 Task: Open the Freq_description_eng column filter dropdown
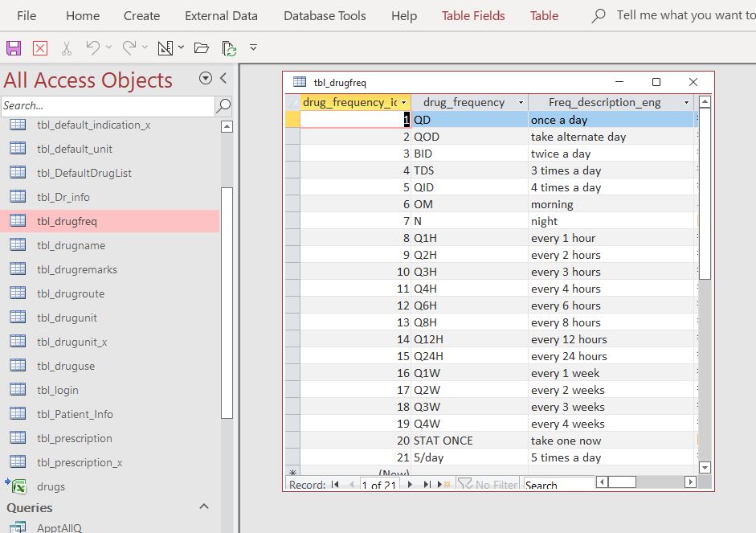[687, 101]
